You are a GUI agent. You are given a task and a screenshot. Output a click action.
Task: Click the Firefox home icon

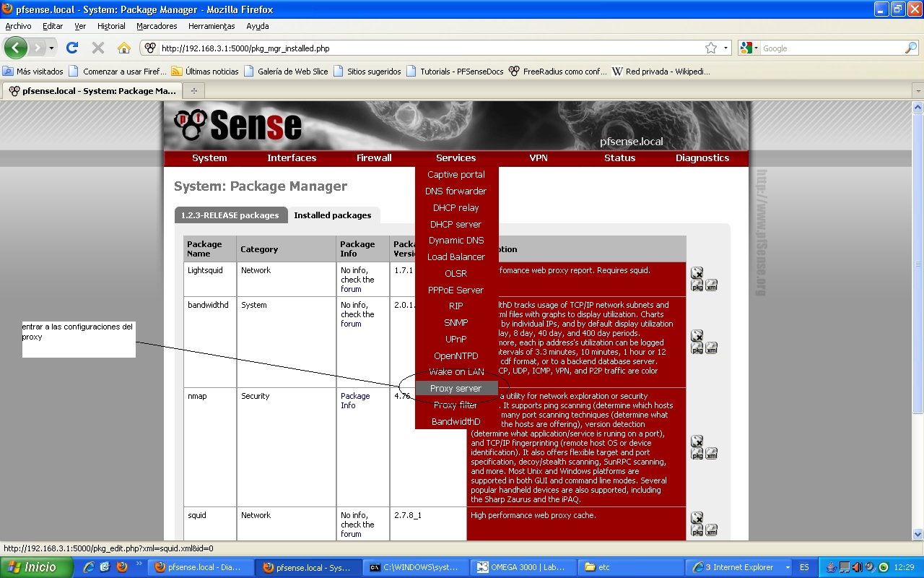(124, 48)
